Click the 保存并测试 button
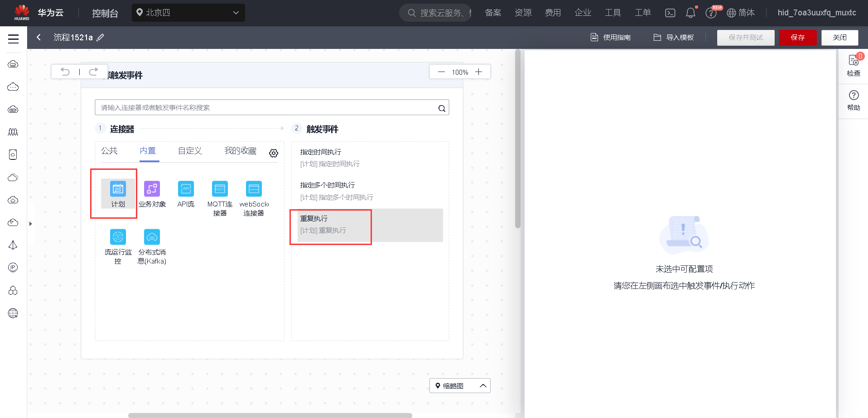 [746, 38]
